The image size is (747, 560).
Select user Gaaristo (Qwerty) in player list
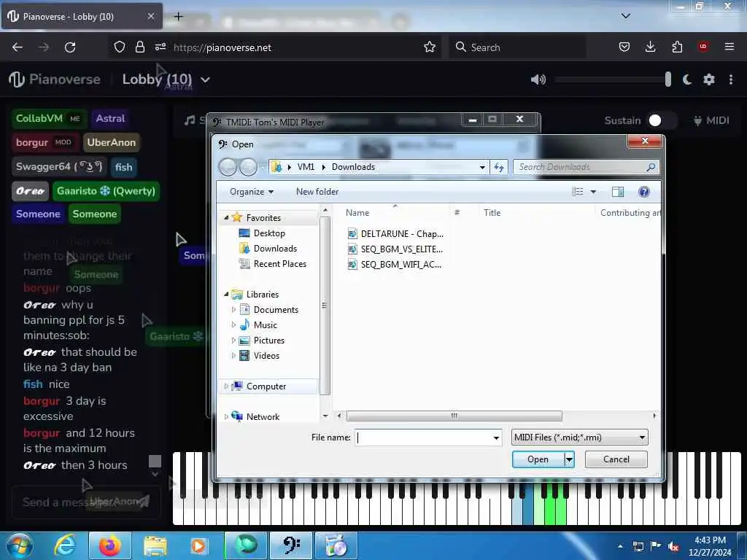106,191
